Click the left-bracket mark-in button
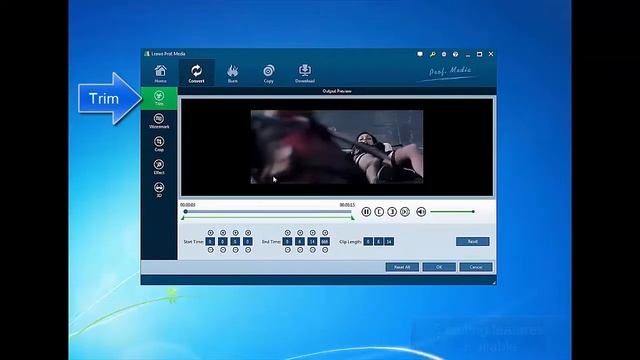Viewport: 640px width, 360px height. pyautogui.click(x=379, y=212)
